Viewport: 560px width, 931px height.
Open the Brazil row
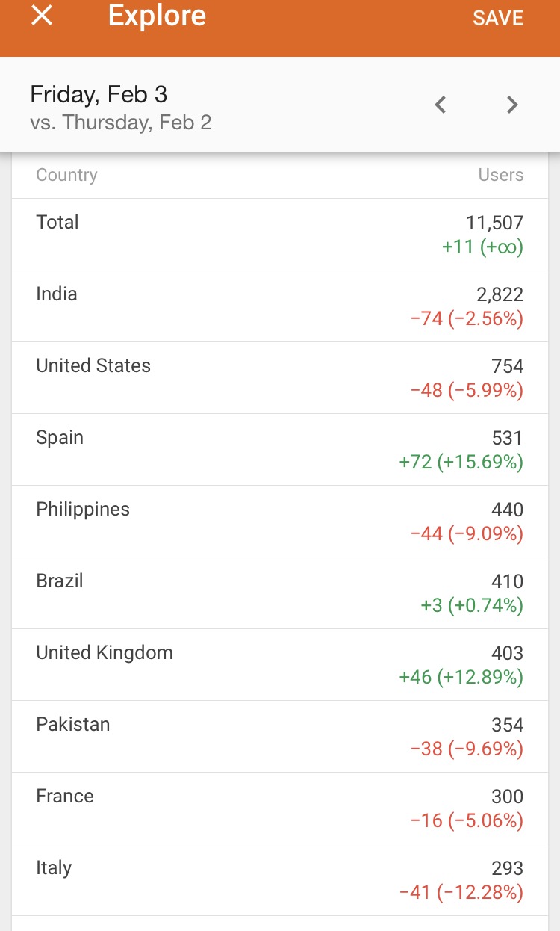click(280, 593)
